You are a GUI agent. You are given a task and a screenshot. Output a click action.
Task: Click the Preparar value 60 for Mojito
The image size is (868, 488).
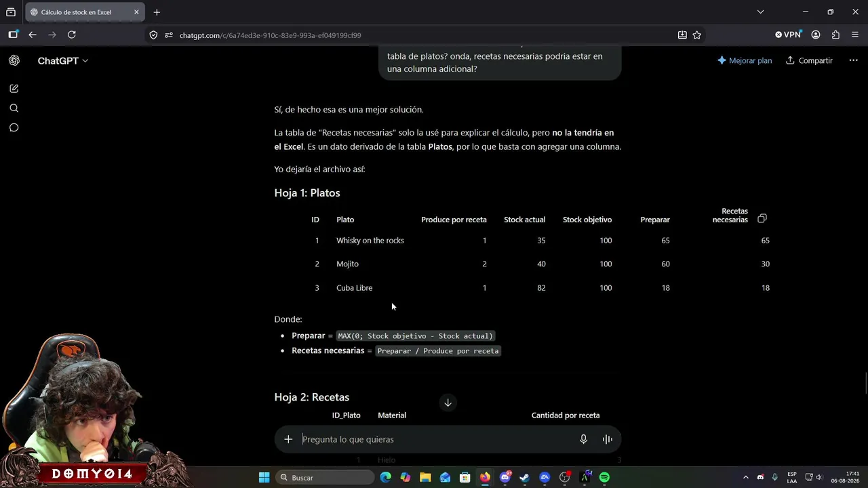click(665, 264)
